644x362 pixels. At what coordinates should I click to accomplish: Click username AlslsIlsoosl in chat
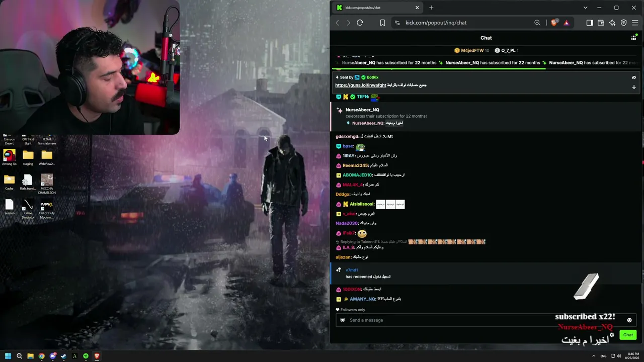(x=362, y=204)
